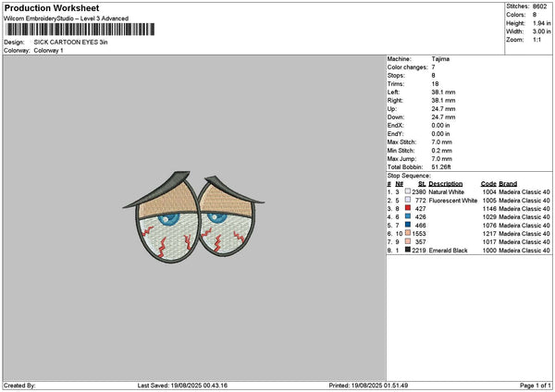The image size is (555, 392).
Task: Click the zoom value '1:1'
Action: [536, 40]
